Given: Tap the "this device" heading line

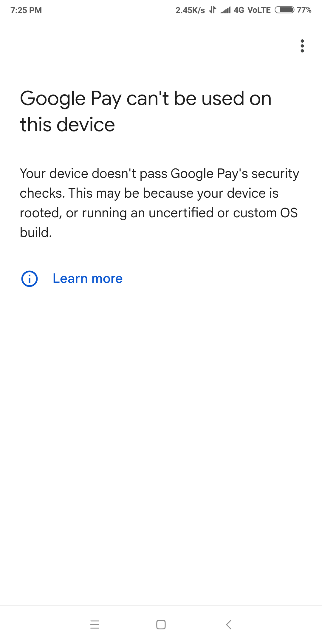Looking at the screenshot, I should tap(67, 125).
